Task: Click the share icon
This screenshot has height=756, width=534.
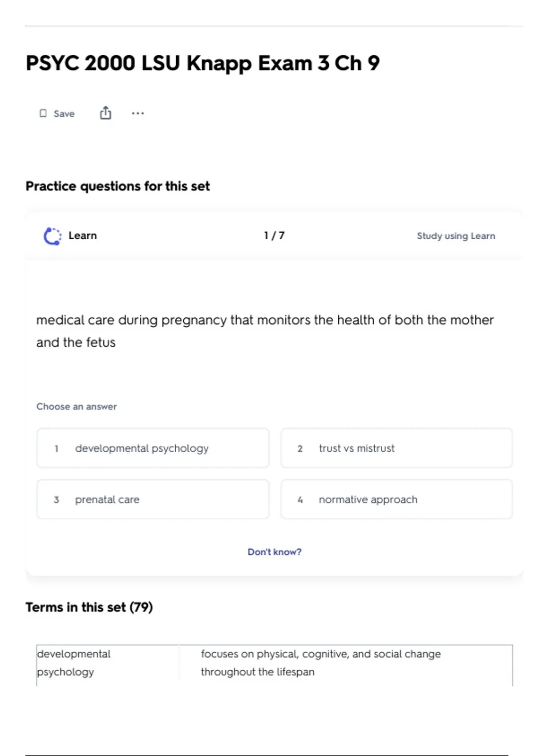Action: [105, 113]
